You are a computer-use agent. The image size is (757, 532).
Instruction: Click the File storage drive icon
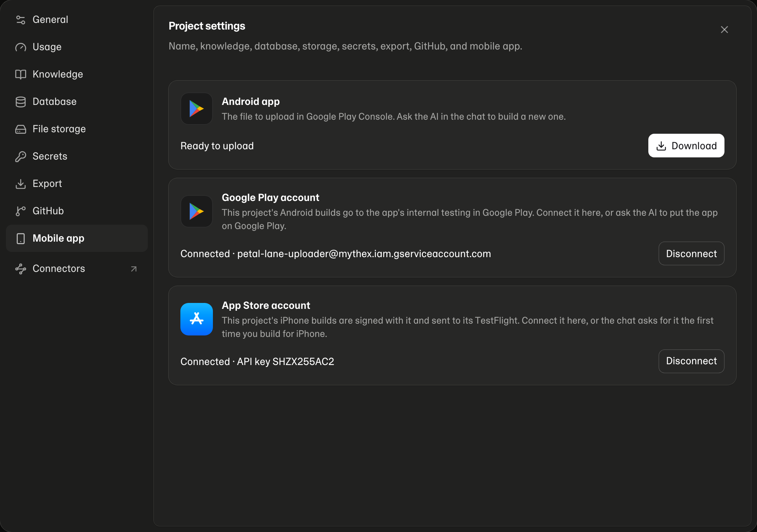click(x=21, y=129)
